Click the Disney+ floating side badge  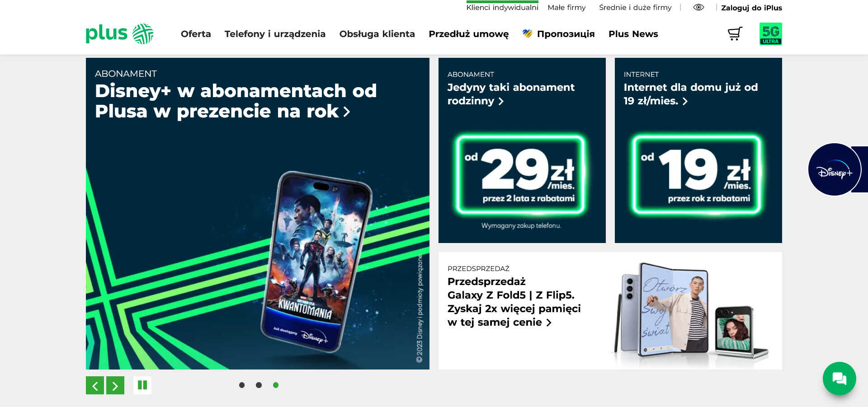(x=835, y=169)
